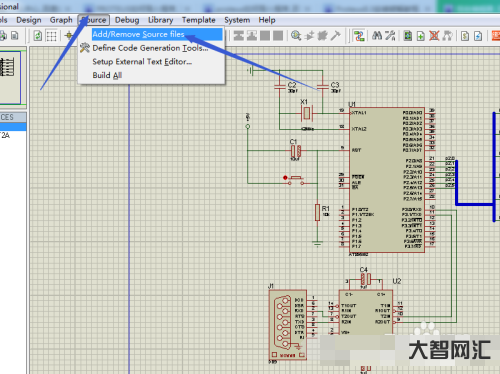Click Build All in Source menu
This screenshot has height=374, width=500.
107,75
